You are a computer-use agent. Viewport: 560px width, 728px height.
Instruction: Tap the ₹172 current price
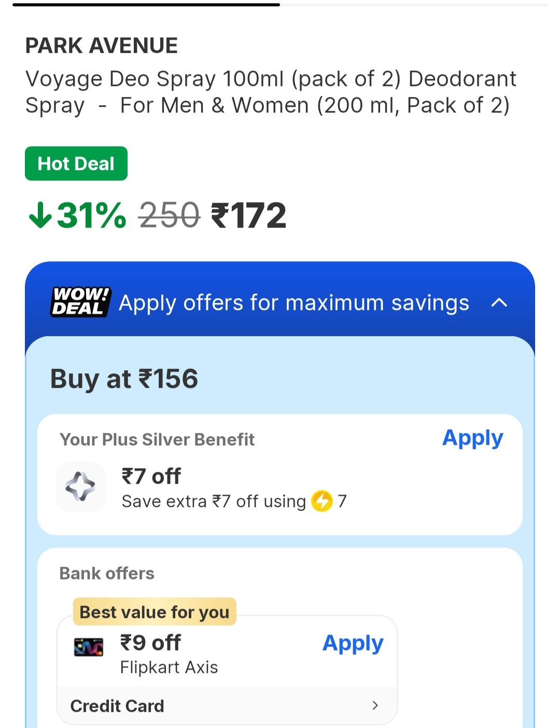248,215
